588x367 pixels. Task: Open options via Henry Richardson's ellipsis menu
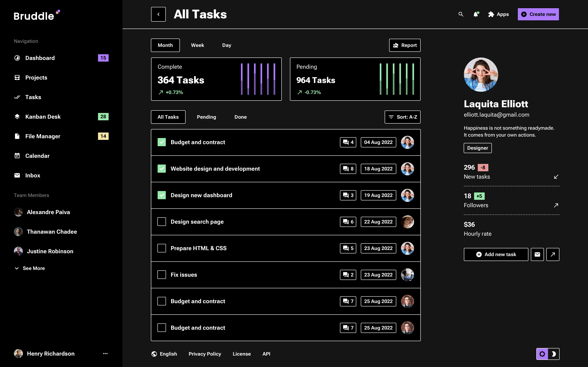(x=105, y=354)
